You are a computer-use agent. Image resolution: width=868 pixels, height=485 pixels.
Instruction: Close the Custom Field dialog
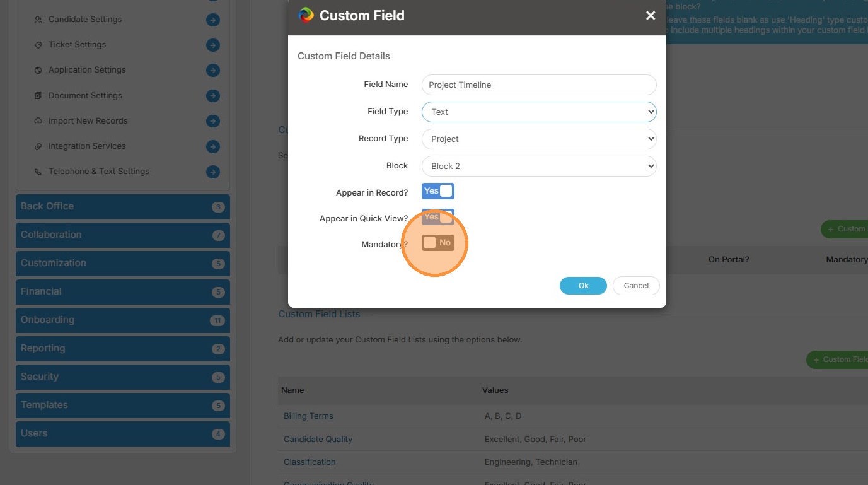pyautogui.click(x=651, y=16)
